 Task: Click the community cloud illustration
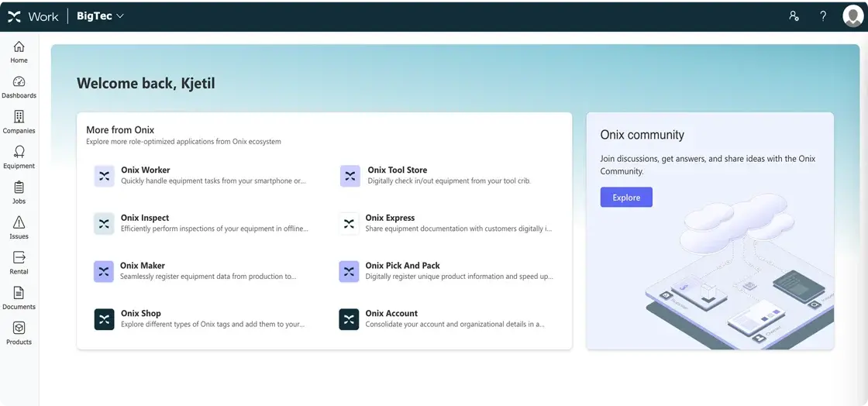click(739, 271)
